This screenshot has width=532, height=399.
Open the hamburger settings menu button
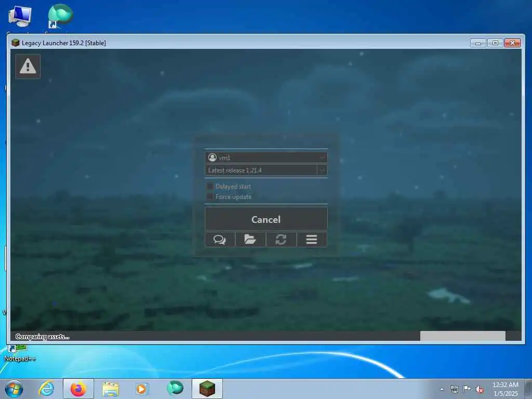[x=312, y=240]
